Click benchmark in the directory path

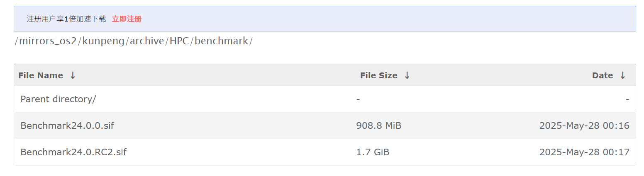tap(221, 41)
